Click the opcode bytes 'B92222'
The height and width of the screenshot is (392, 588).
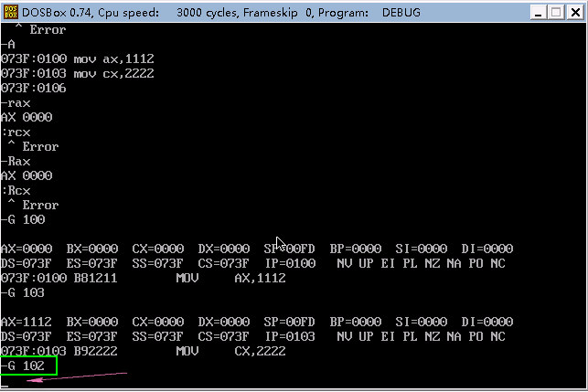[x=96, y=351]
